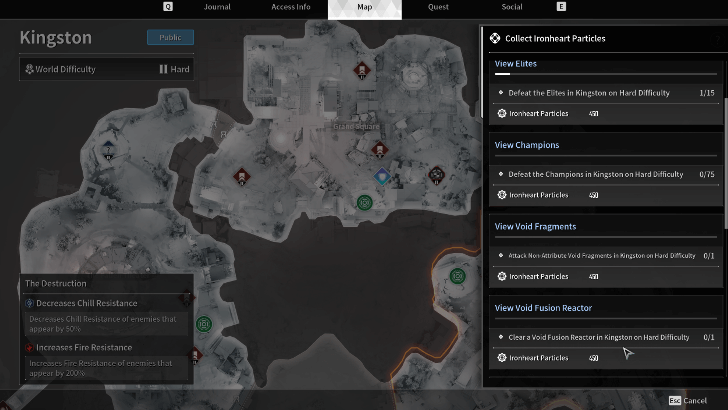This screenshot has height=410, width=728.
Task: Click the Esc Cancel button
Action: click(x=688, y=401)
